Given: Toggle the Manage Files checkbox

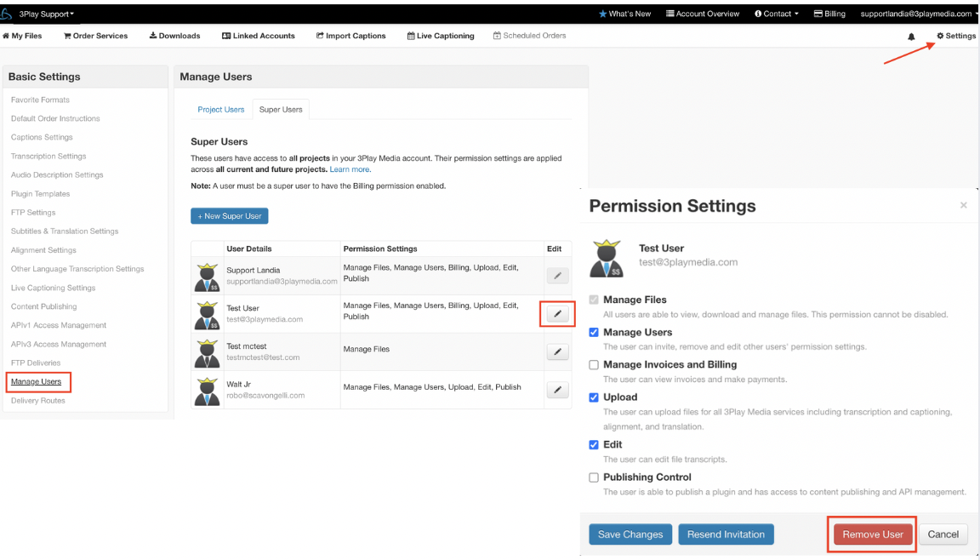Looking at the screenshot, I should (x=594, y=300).
